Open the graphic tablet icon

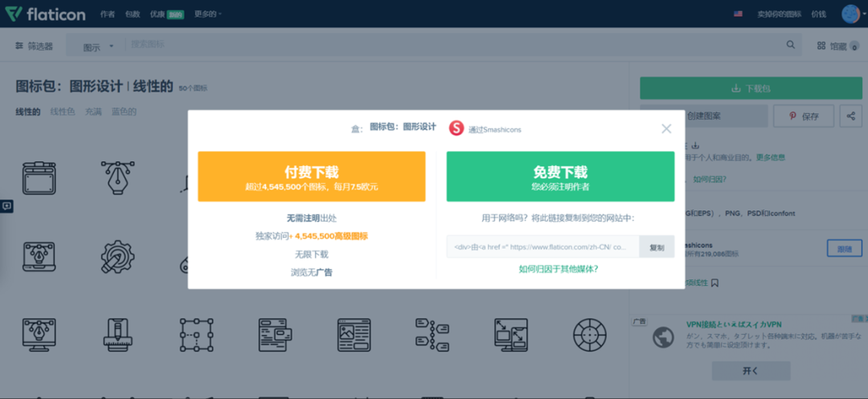coord(39,178)
